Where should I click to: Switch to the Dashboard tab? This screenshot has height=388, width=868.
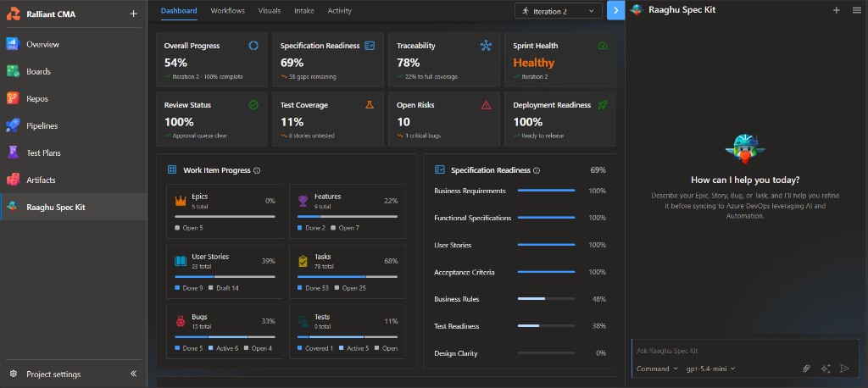[x=179, y=10]
